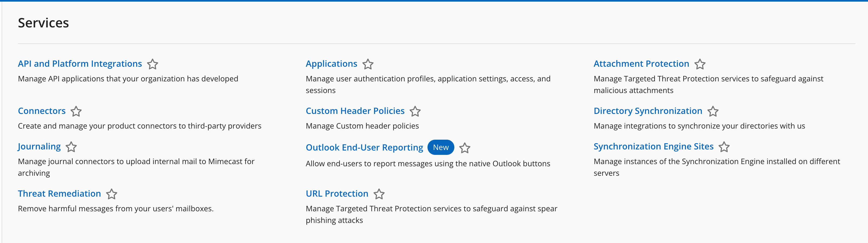This screenshot has height=243, width=868.
Task: Star the Custom Header Policies service
Action: [x=415, y=111]
